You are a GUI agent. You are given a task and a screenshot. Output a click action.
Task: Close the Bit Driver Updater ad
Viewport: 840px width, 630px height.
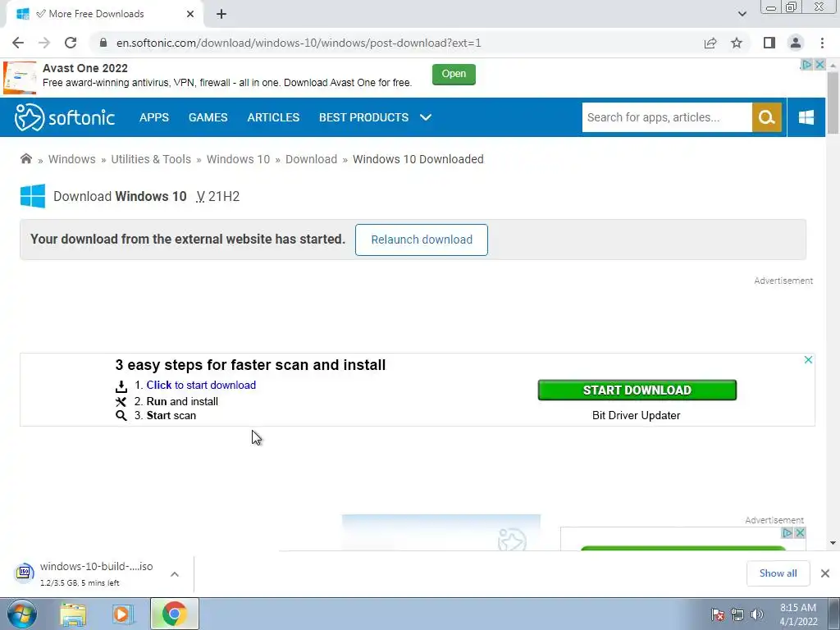click(808, 360)
